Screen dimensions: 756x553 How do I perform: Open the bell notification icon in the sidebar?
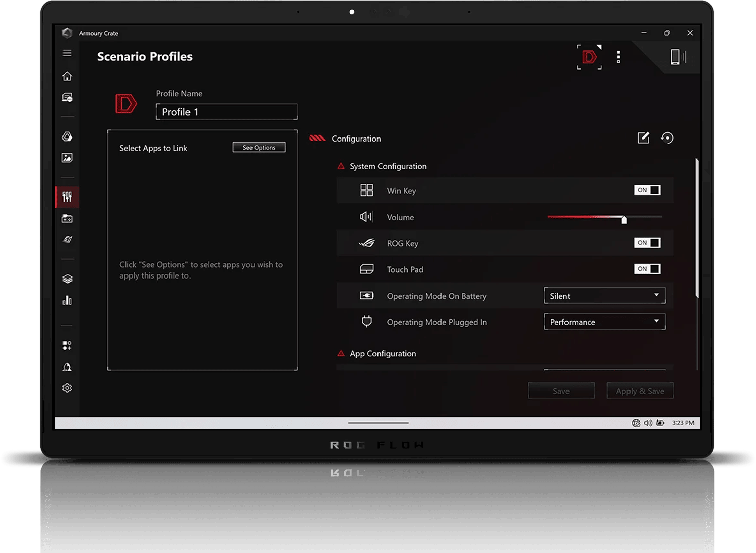tap(67, 367)
